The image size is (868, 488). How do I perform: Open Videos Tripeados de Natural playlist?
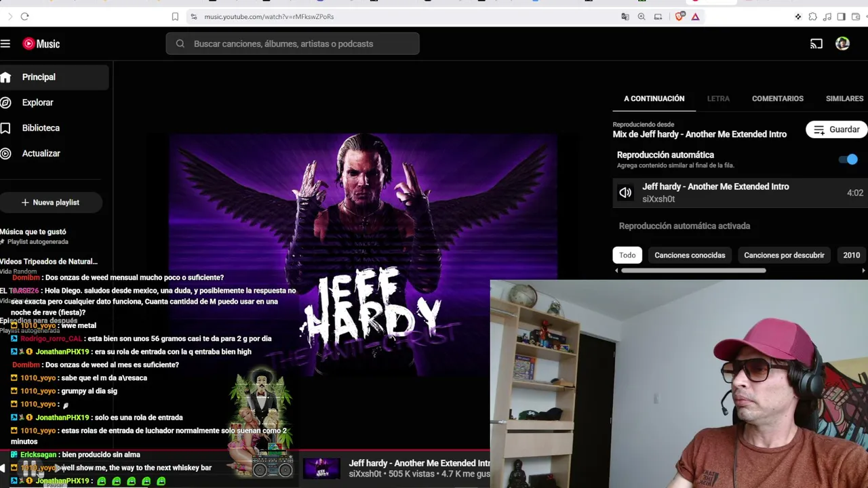click(x=49, y=262)
